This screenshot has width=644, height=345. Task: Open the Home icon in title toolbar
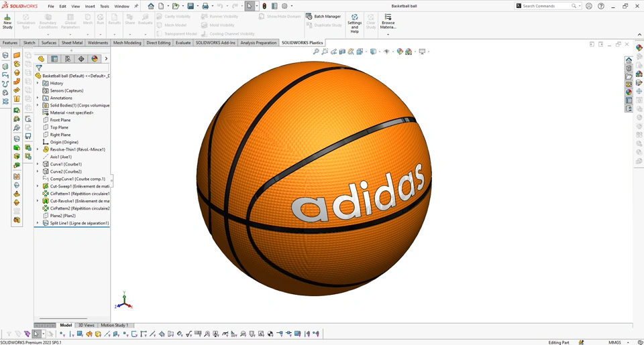pos(151,6)
